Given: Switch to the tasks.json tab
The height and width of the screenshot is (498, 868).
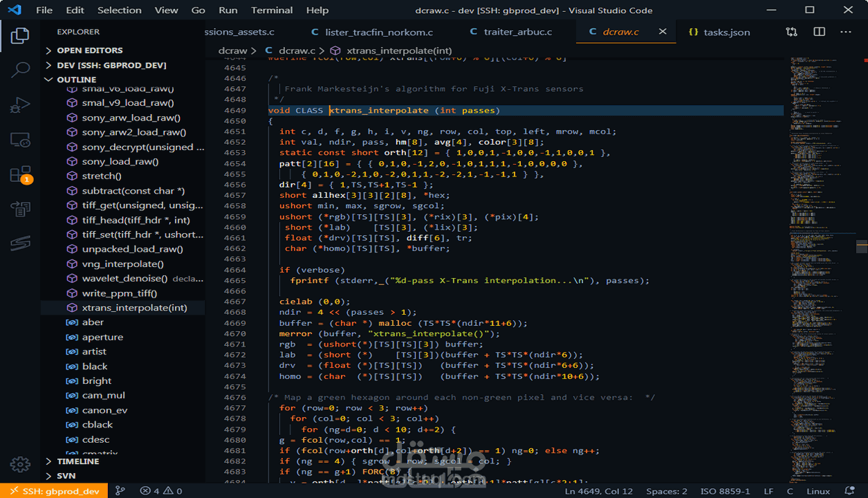Looking at the screenshot, I should click(x=726, y=32).
